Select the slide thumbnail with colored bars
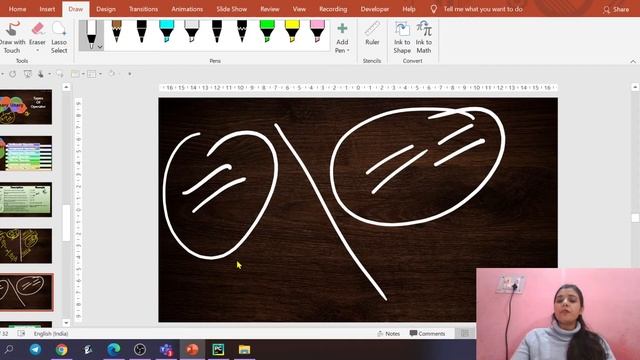Viewport: 640px width, 360px height. point(26,153)
